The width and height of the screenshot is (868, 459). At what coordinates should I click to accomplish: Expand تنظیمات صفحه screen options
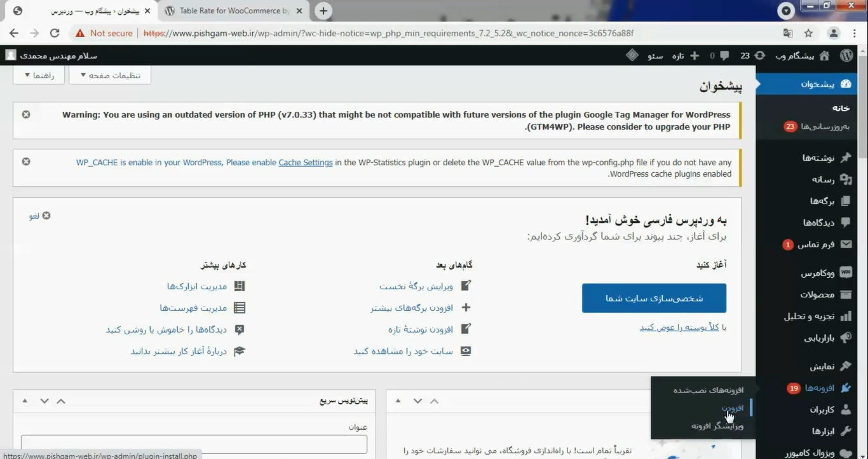pos(110,75)
